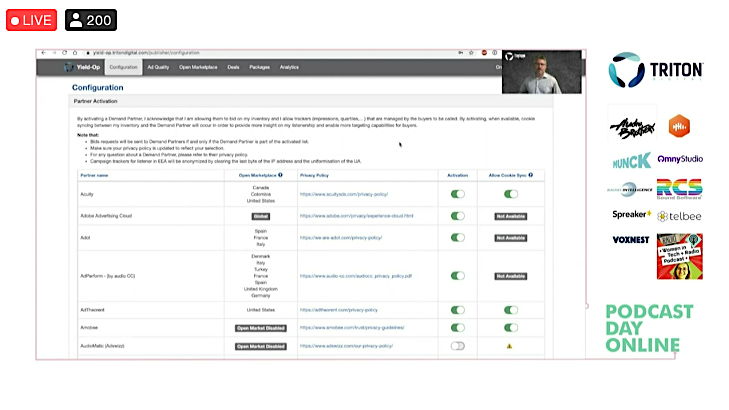The height and width of the screenshot is (410, 729).
Task: Click the Munck sponsor logo
Action: [631, 160]
